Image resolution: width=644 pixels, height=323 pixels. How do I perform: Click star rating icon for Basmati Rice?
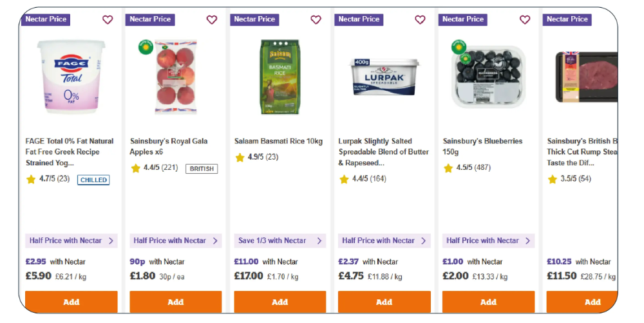pyautogui.click(x=240, y=158)
